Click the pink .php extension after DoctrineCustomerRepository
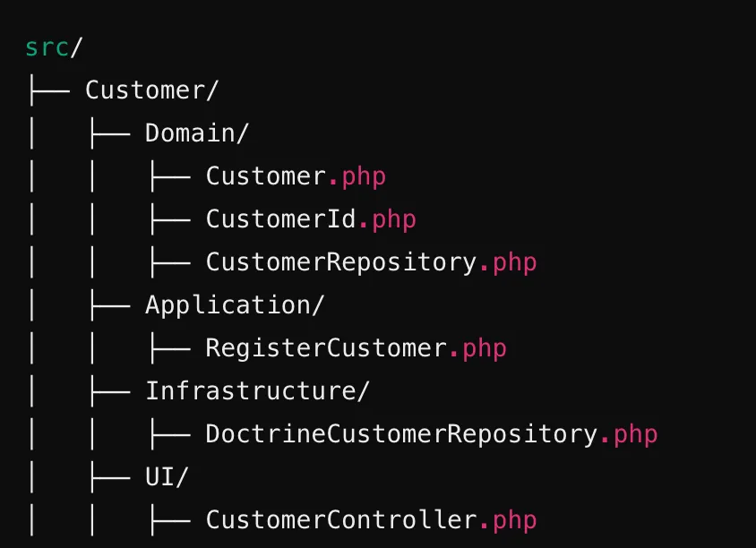The image size is (756, 548). [x=628, y=434]
